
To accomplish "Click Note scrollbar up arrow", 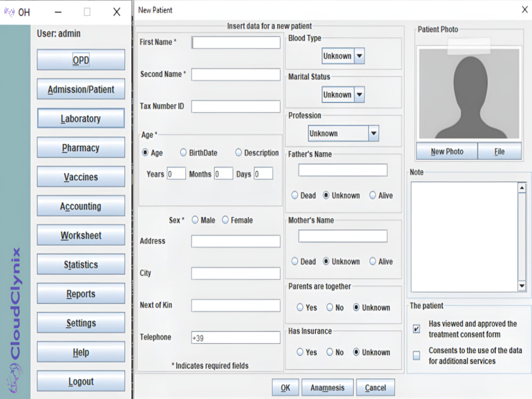I will point(522,188).
